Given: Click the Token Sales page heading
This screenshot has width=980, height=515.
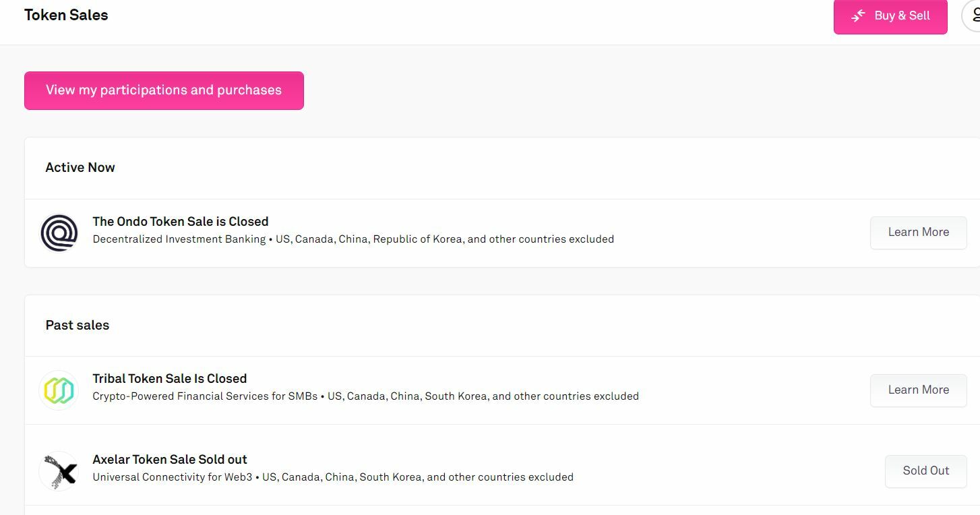Looking at the screenshot, I should point(66,15).
